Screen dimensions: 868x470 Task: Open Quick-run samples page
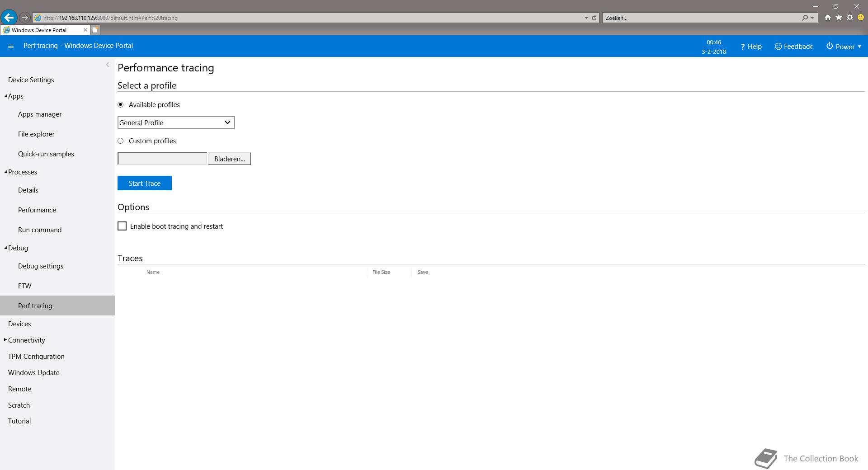(x=46, y=154)
